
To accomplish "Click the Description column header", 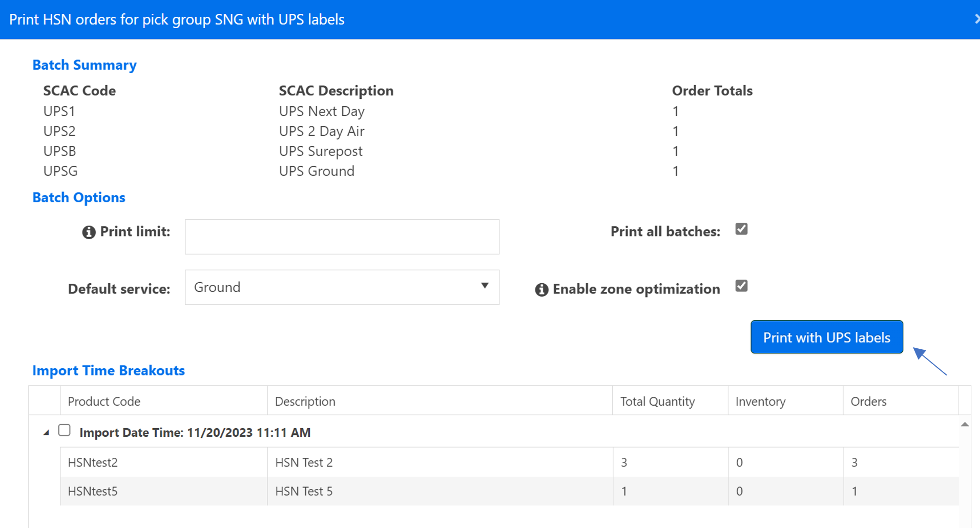I will 305,401.
